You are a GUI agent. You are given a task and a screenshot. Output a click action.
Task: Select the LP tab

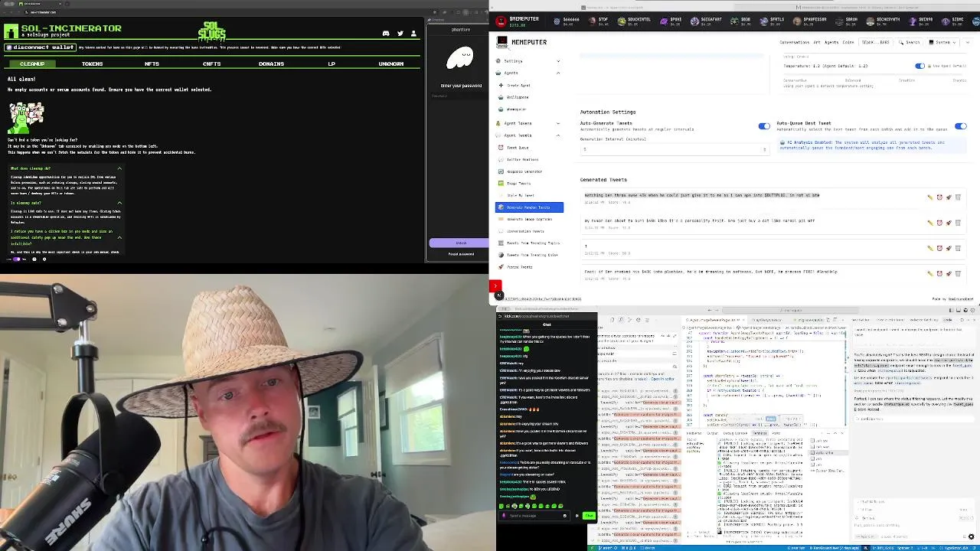[x=331, y=64]
